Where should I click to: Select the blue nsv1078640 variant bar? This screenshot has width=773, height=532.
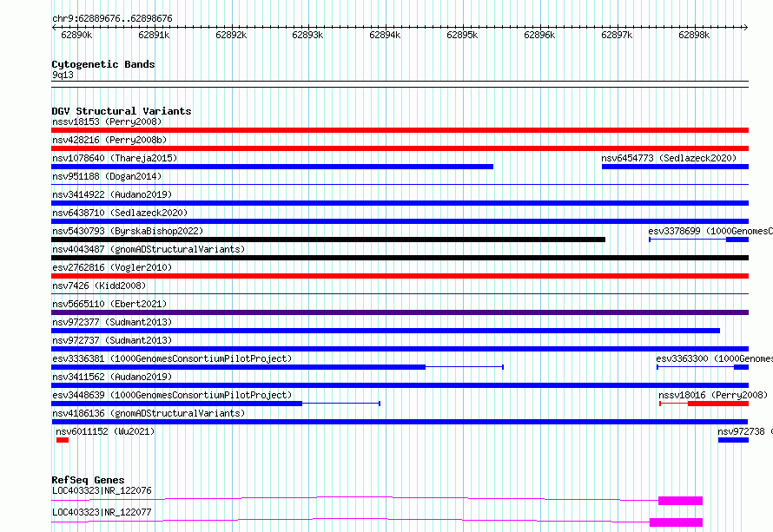tap(272, 167)
